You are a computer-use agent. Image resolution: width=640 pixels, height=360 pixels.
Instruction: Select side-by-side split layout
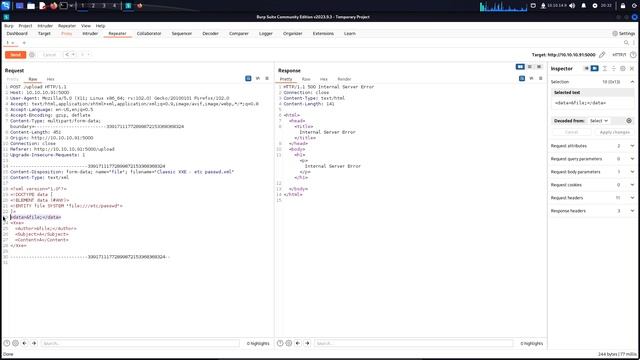pyautogui.click(x=520, y=67)
